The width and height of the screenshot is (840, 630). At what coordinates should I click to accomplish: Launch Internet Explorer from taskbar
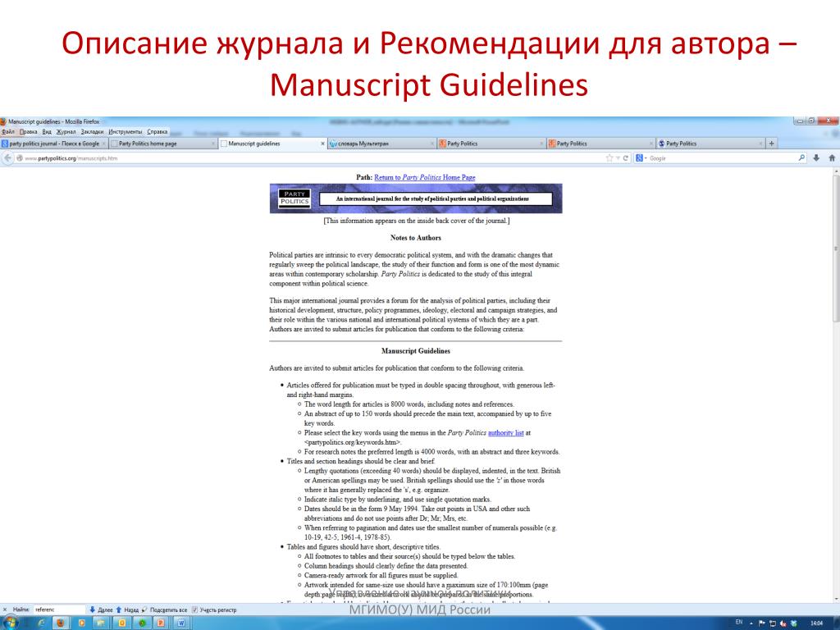(x=41, y=623)
